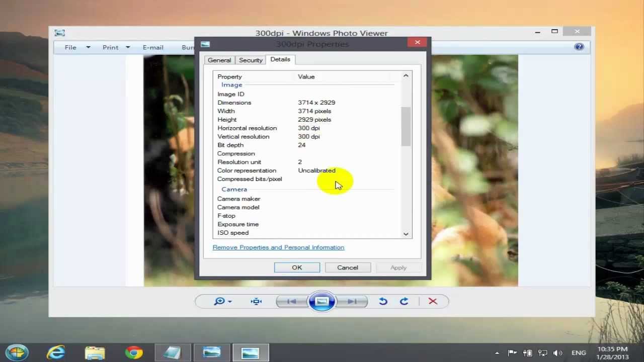Click the scroll down arrow in details list

[406, 234]
